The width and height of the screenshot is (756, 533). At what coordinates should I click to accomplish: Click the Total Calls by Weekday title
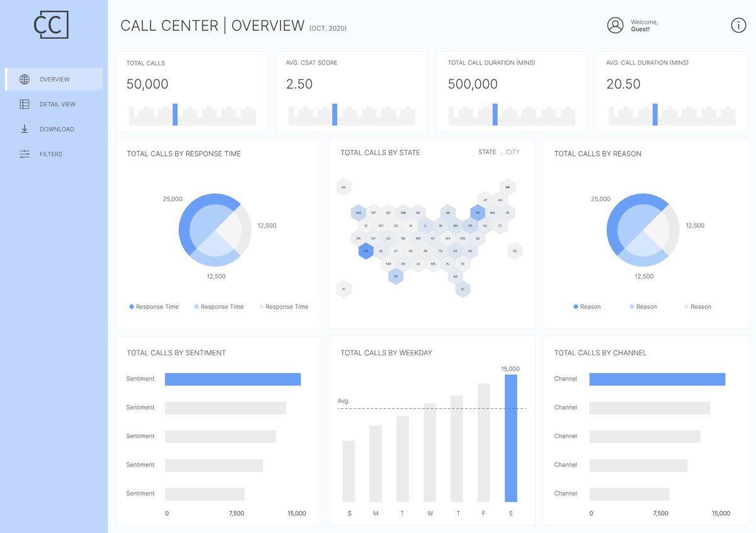[x=386, y=353]
